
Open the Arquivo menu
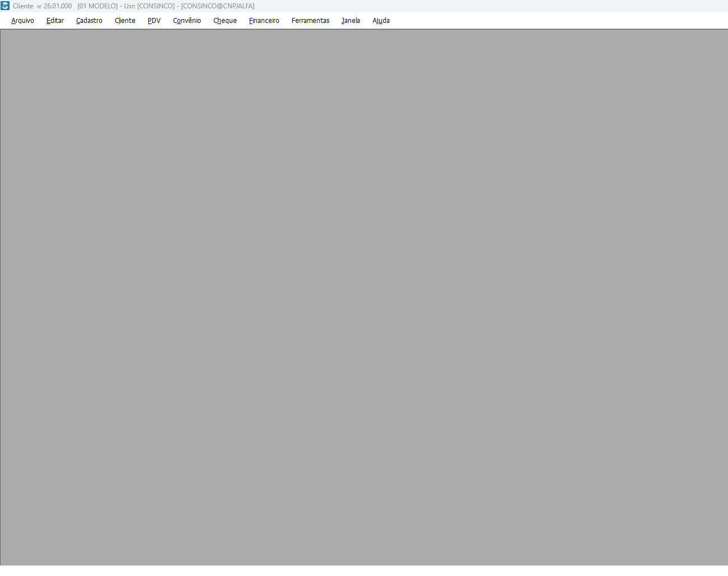[22, 21]
